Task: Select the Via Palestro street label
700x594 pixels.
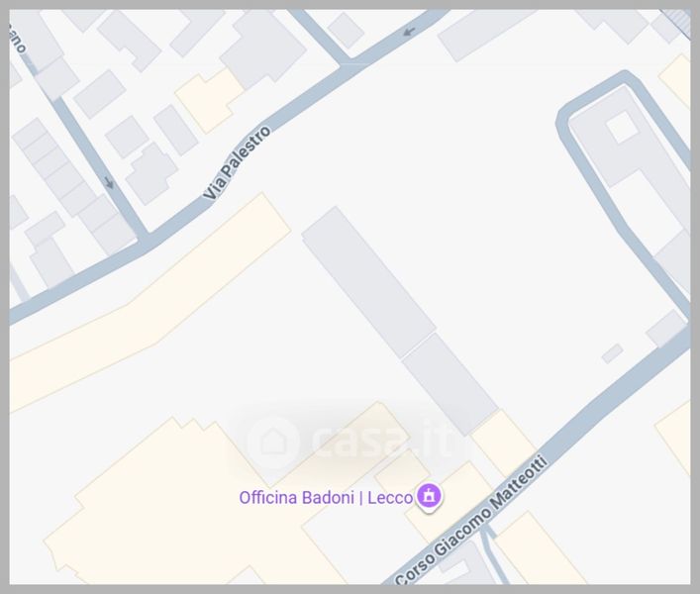Action: [x=237, y=162]
